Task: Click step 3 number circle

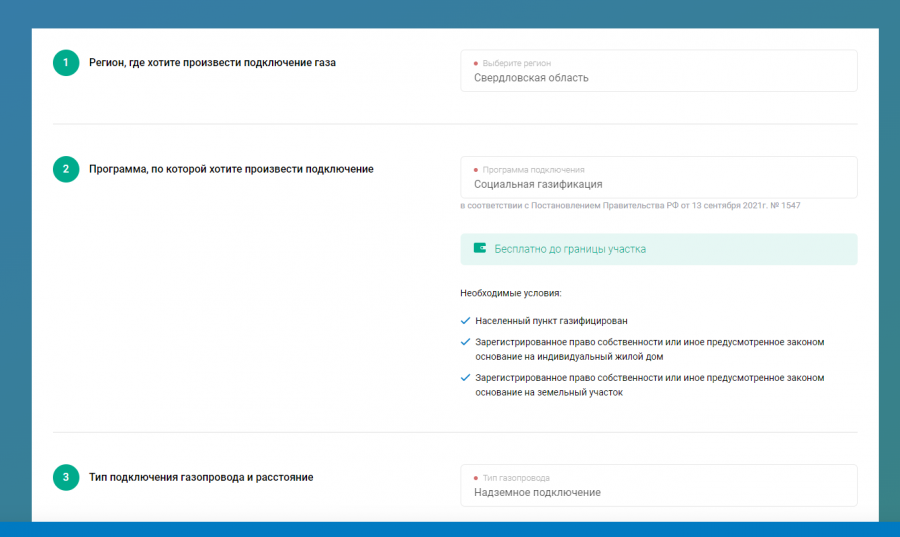Action: click(x=66, y=477)
